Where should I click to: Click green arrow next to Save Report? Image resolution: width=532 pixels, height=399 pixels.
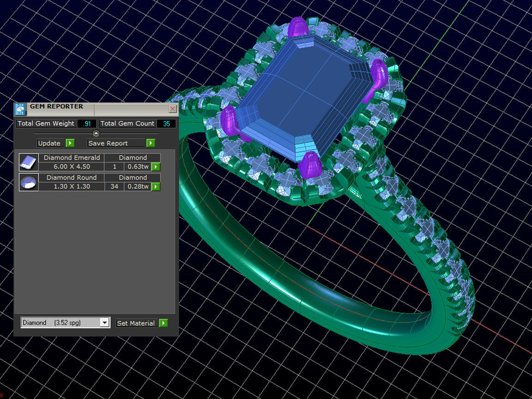click(x=151, y=143)
